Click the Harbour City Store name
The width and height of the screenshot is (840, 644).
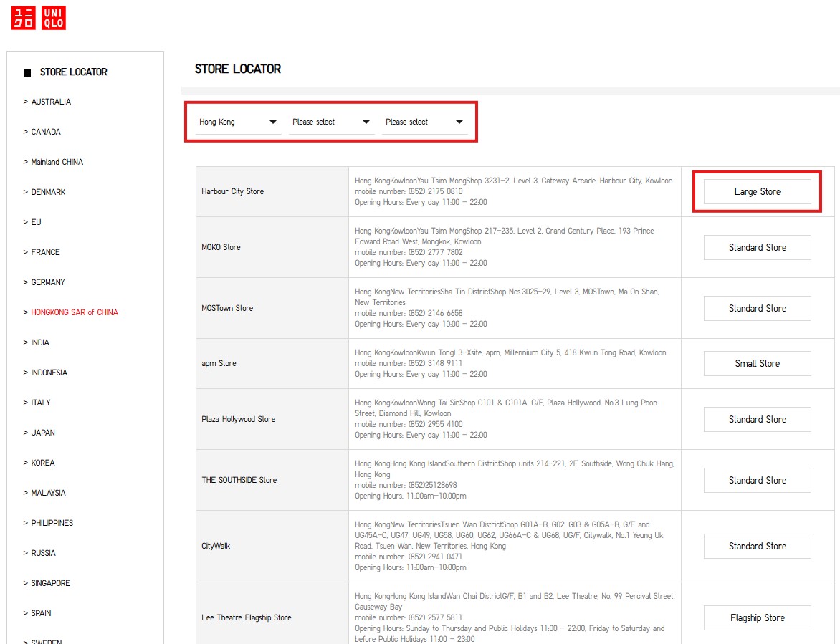pyautogui.click(x=233, y=191)
